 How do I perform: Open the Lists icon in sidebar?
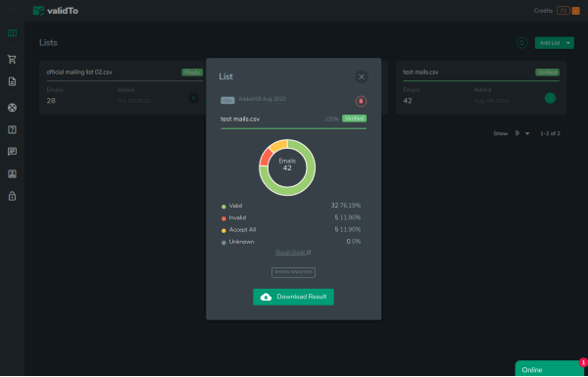(12, 33)
